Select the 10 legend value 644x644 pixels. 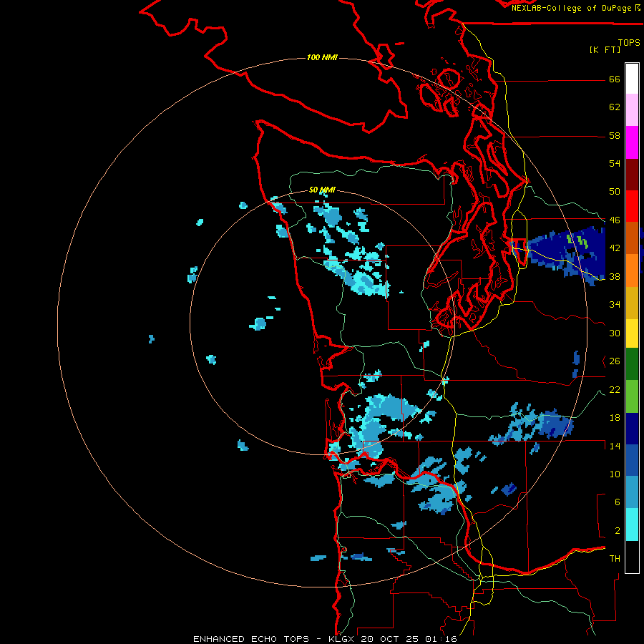pyautogui.click(x=615, y=474)
